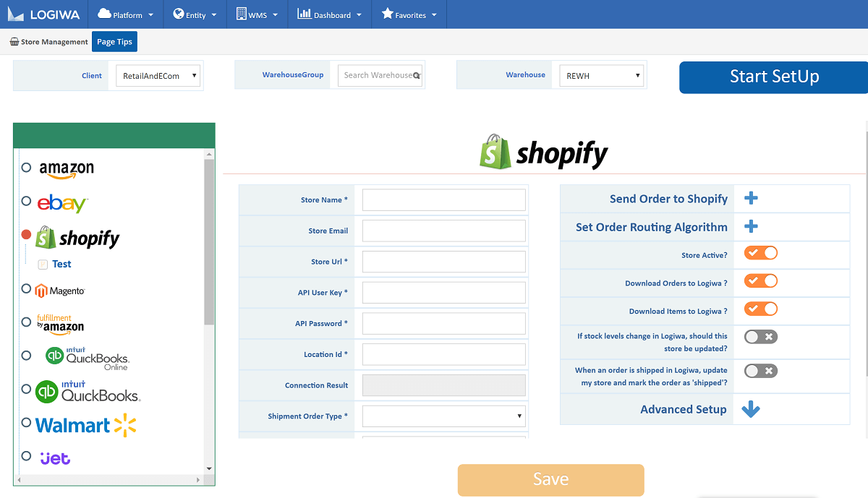
Task: Click the store list scroll up arrow
Action: click(x=209, y=154)
